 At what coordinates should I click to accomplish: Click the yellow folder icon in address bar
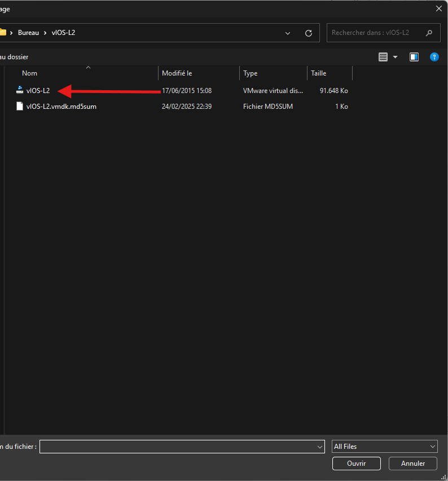click(x=3, y=32)
